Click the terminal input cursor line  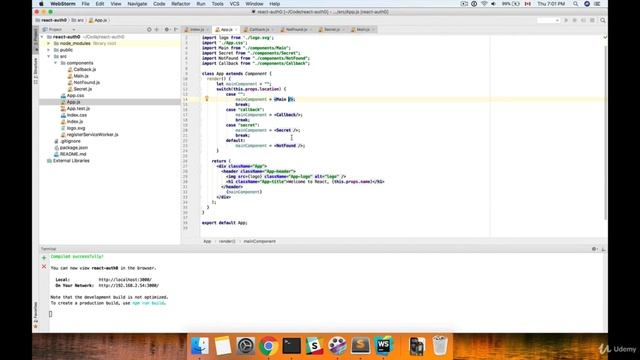[51, 314]
